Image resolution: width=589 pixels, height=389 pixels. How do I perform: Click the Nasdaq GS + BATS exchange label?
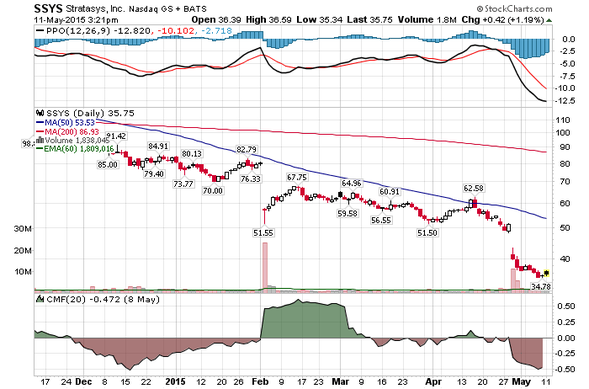[168, 9]
